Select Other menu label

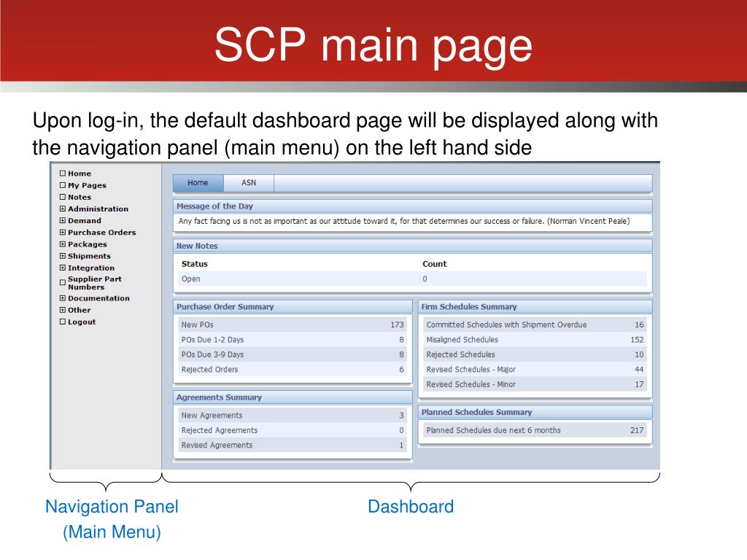pos(79,310)
